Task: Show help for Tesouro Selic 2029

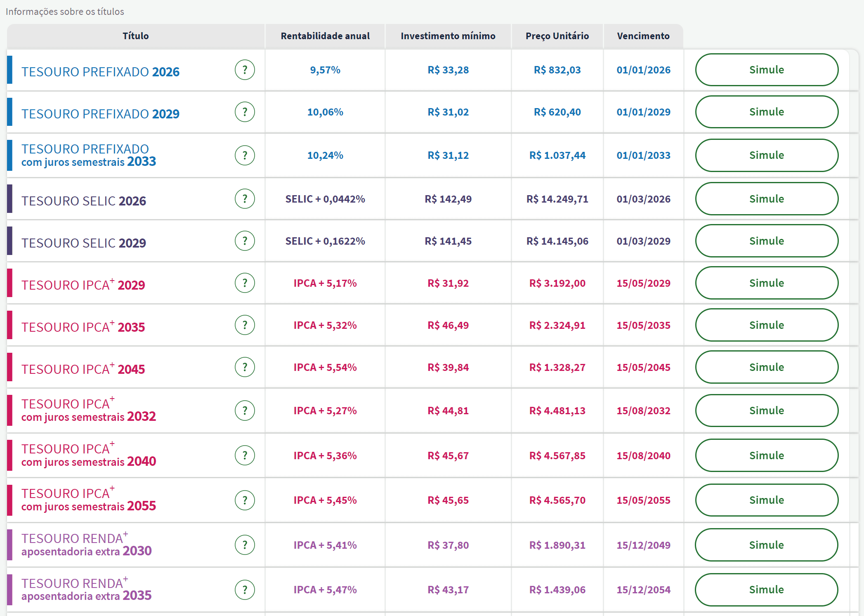Action: pyautogui.click(x=245, y=241)
